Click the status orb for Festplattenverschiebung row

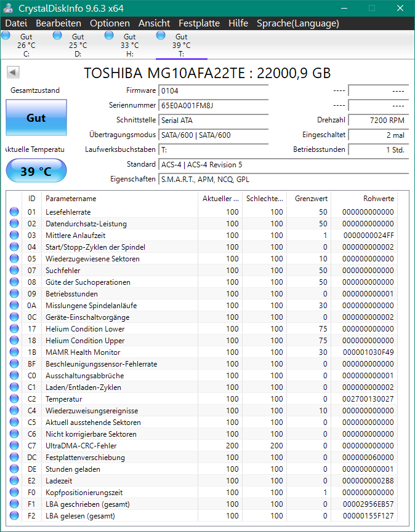14,458
